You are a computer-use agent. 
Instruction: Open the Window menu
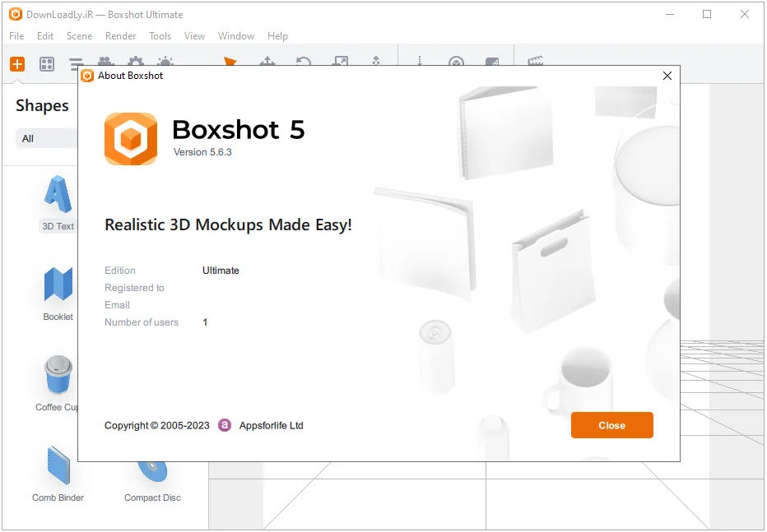(x=235, y=36)
